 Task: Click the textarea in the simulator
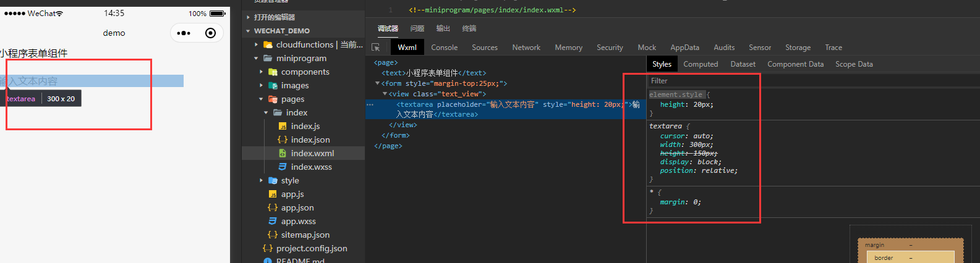pos(92,81)
